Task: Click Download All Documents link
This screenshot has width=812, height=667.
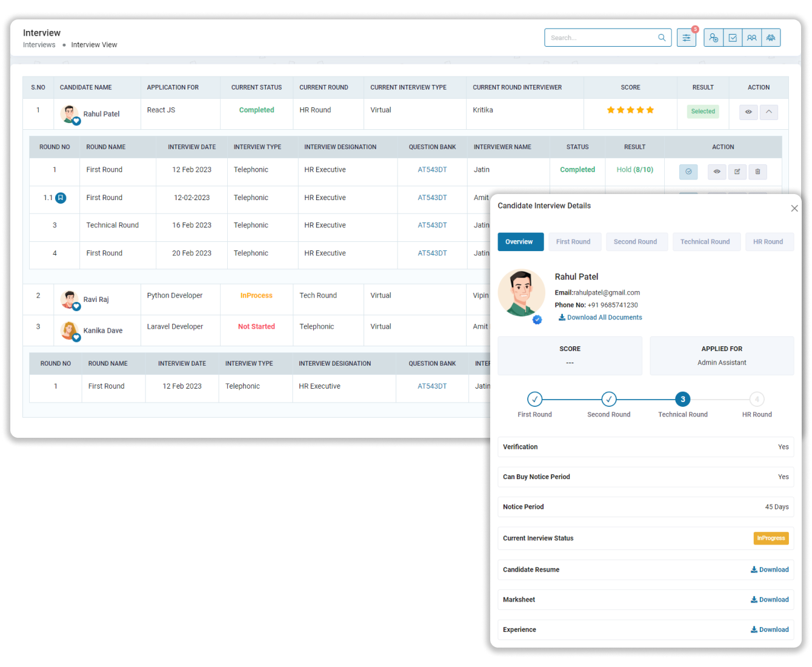Action: (x=601, y=318)
